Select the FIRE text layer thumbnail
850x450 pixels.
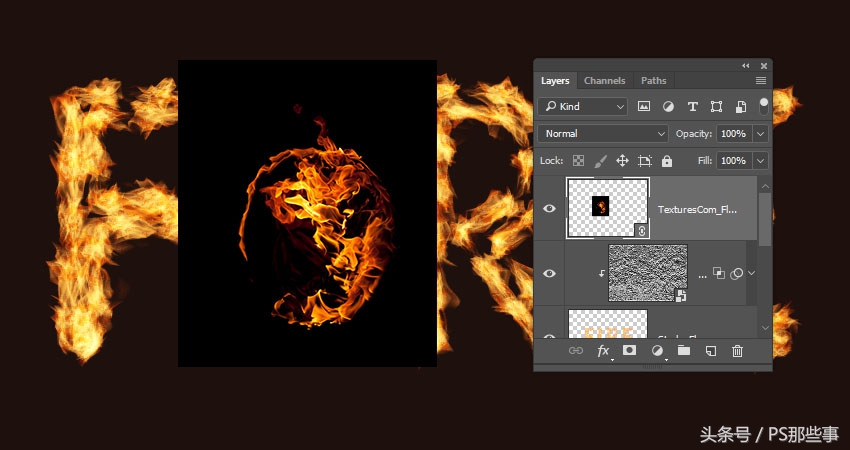pos(608,324)
